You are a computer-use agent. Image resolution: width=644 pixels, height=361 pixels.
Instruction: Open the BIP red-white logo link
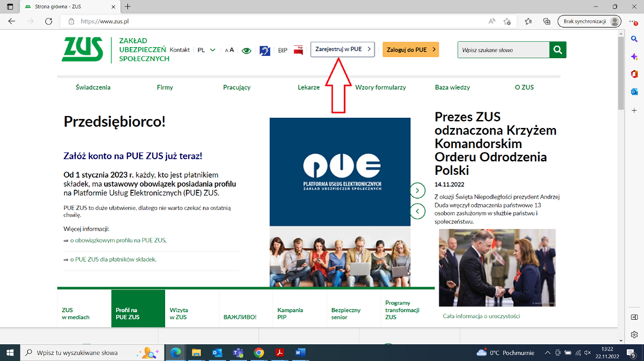(298, 50)
